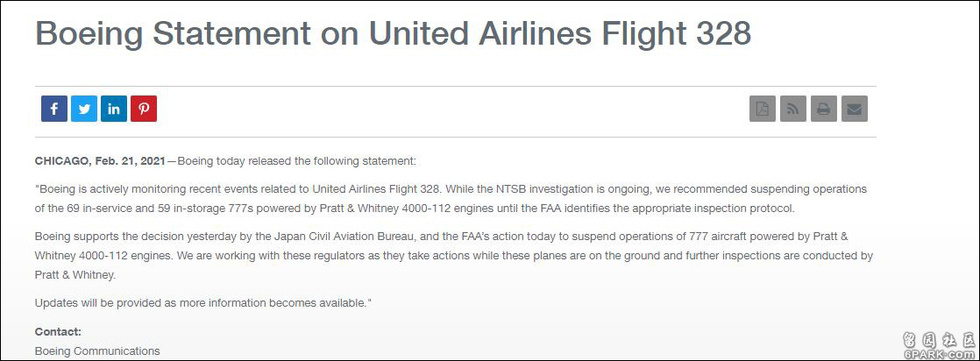Viewport: 980px width, 361px height.
Task: Print the statement using printer icon
Action: point(824,109)
